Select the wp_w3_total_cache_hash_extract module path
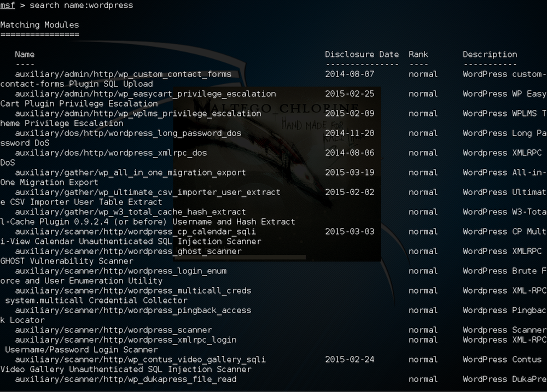547x392 pixels. tap(131, 212)
